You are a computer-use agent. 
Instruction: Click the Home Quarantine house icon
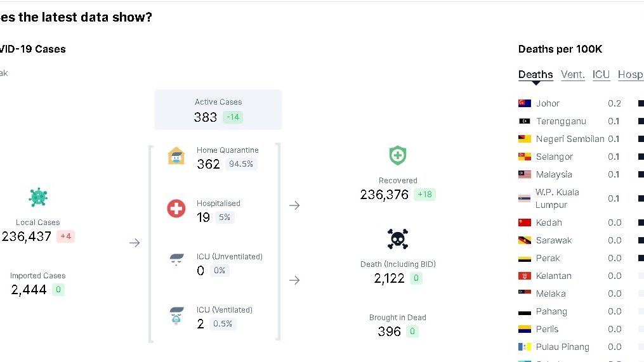pyautogui.click(x=176, y=156)
